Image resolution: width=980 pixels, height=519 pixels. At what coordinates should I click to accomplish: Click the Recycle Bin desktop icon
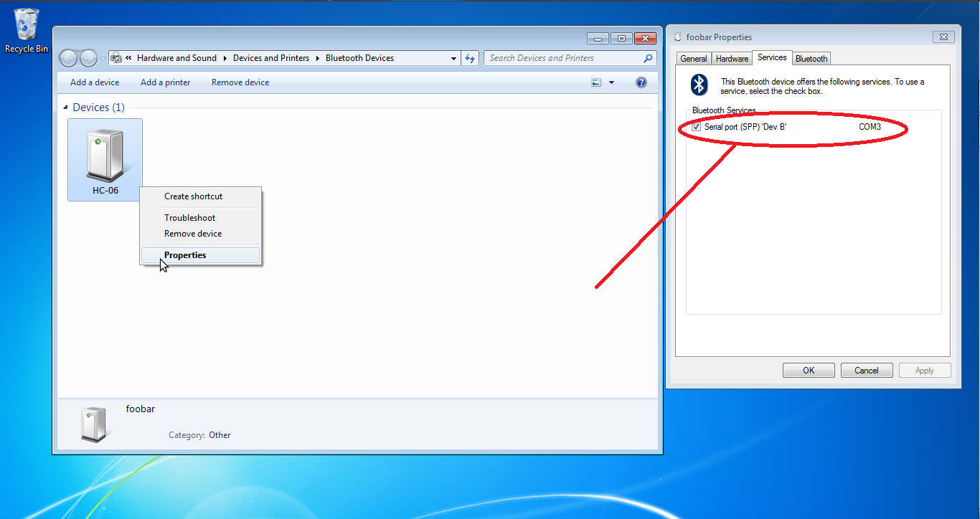(x=27, y=30)
